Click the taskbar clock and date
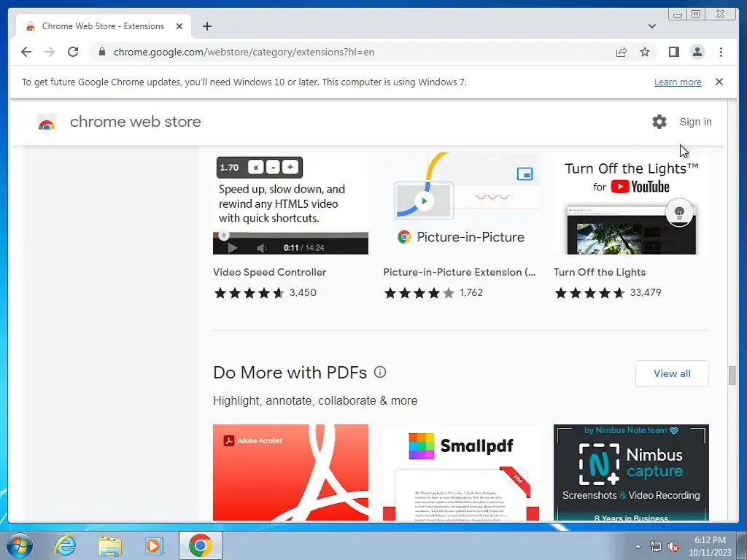The image size is (747, 560). 710,546
